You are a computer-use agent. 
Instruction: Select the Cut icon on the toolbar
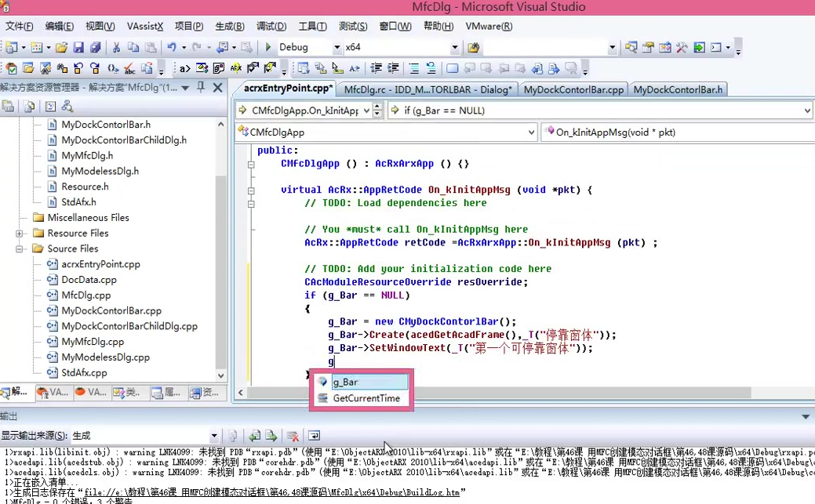(x=115, y=49)
